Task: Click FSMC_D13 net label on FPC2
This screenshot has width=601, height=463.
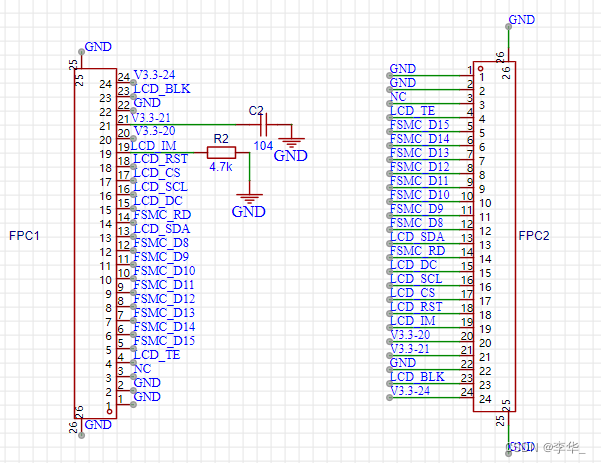Action: (419, 153)
